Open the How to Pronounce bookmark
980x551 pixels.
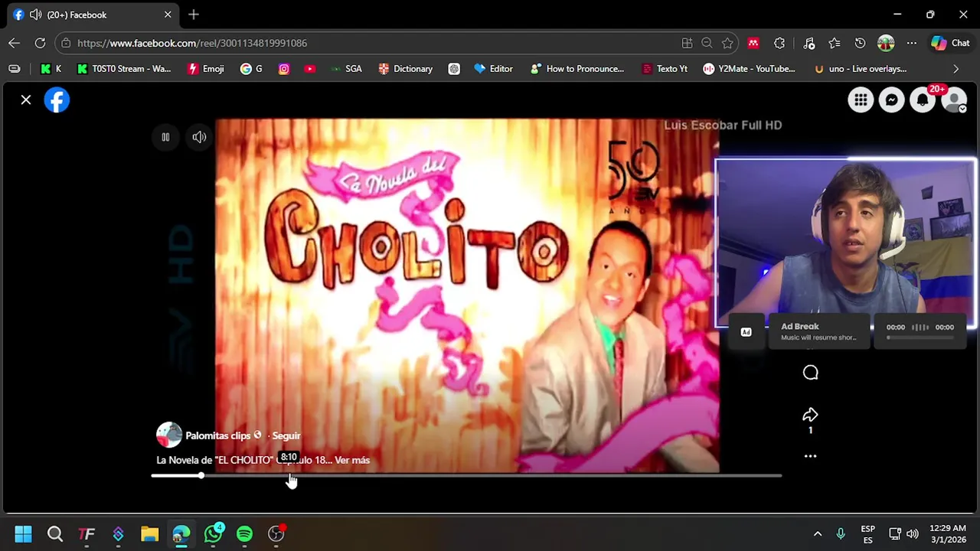point(577,69)
